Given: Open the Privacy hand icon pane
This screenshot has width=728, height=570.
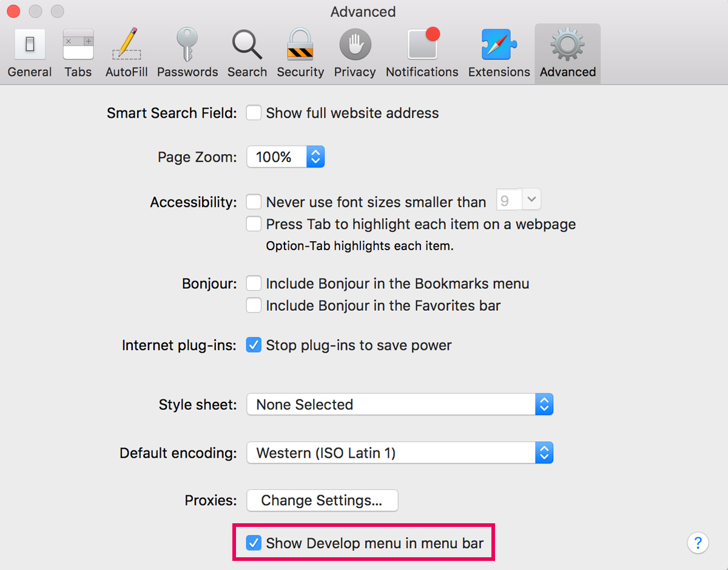Looking at the screenshot, I should click(355, 53).
